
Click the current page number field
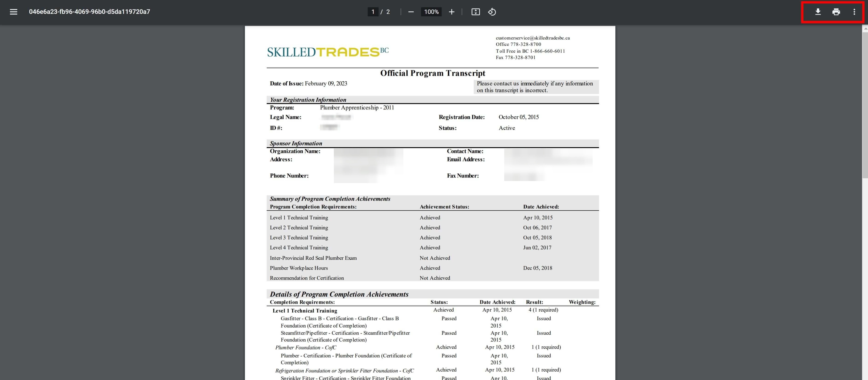373,12
